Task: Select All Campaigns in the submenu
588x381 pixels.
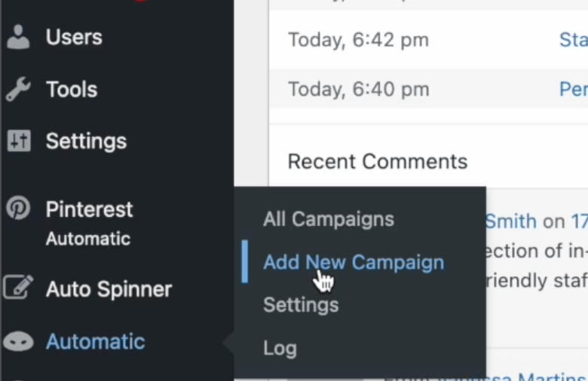Action: [329, 219]
